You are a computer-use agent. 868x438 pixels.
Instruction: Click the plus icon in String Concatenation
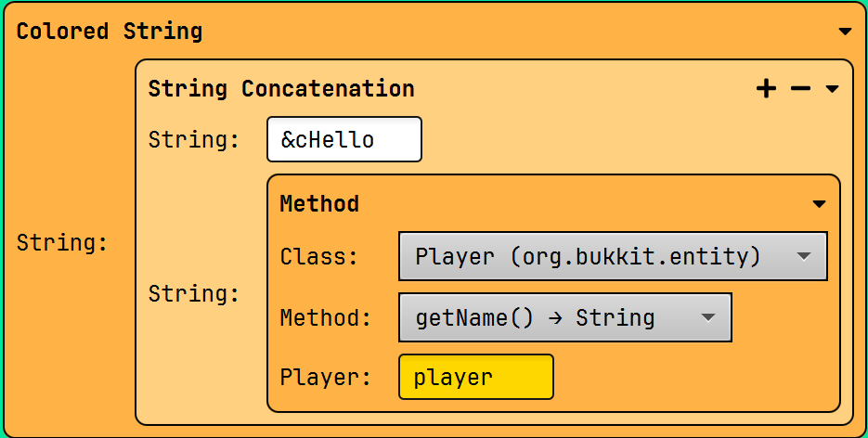point(766,89)
